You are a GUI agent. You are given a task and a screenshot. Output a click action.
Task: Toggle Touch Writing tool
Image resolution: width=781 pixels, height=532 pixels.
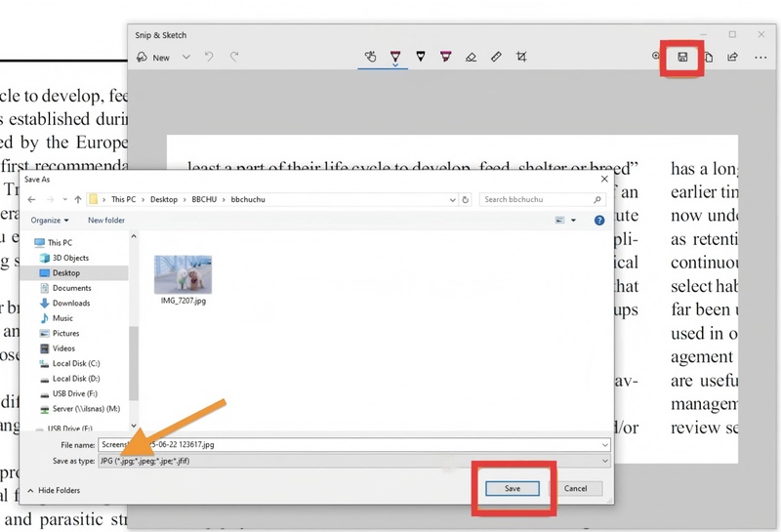pyautogui.click(x=370, y=58)
